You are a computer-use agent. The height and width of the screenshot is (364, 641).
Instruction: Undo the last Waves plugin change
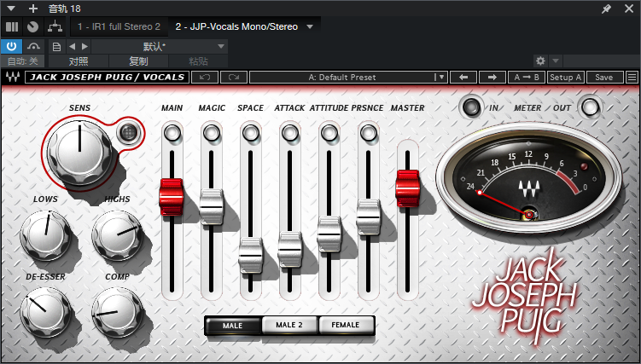[204, 77]
